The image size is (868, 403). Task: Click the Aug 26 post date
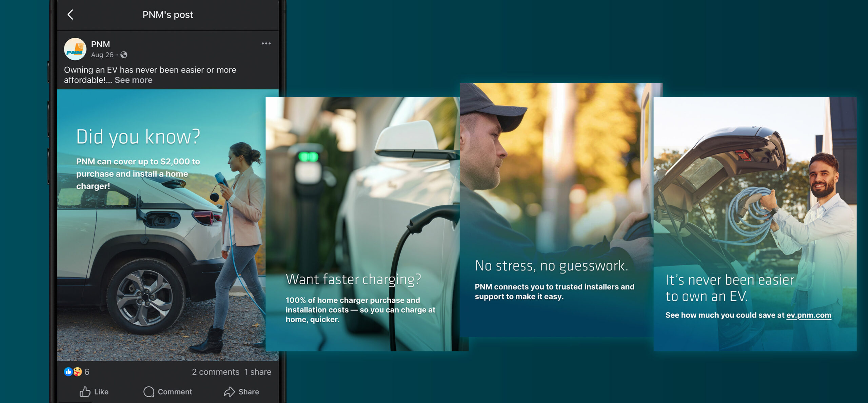(x=102, y=55)
